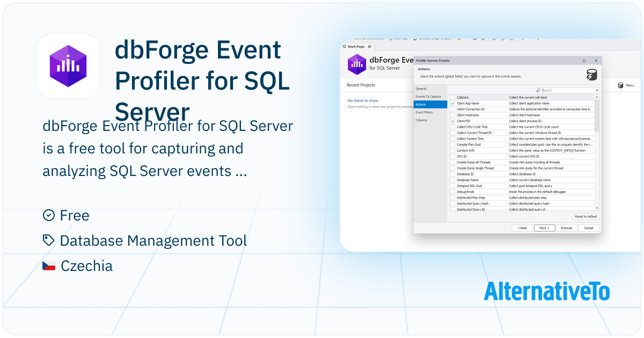Click the New... button on Start Page
644x338 pixels.
pos(626,85)
